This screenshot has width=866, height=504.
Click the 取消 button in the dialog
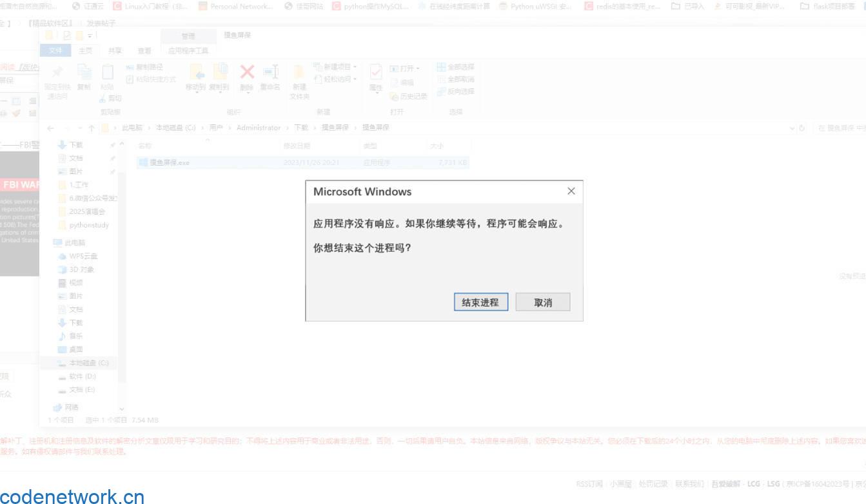542,302
